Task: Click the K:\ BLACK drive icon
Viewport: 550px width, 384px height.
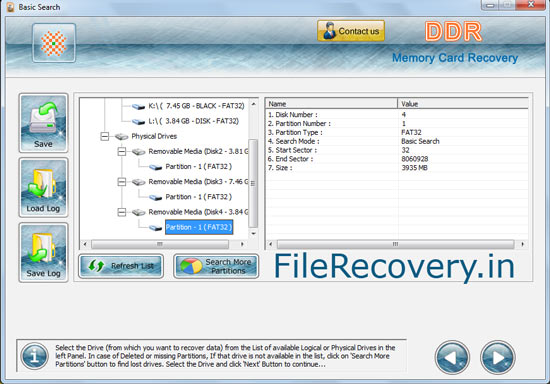Action: (x=139, y=106)
